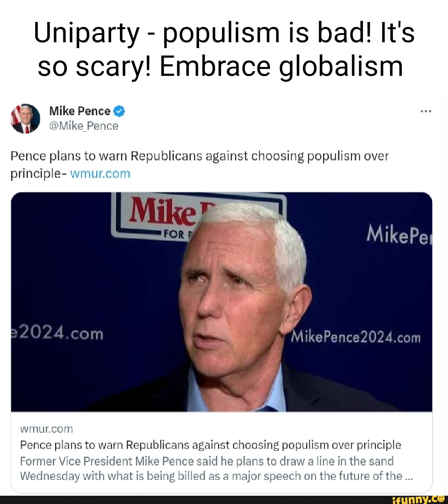Click the "Uniparty - populism is bad!" caption line
This screenshot has width=448, height=504.
point(224,33)
